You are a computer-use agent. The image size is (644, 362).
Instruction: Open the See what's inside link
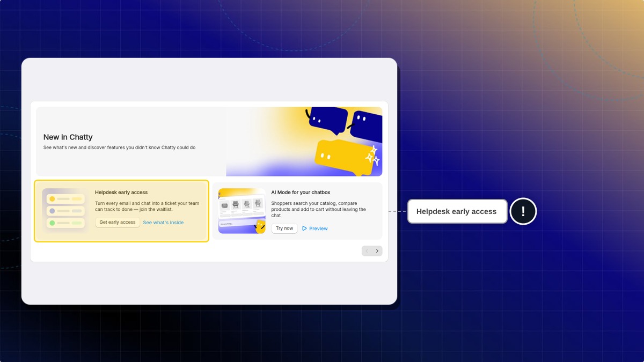click(x=163, y=223)
